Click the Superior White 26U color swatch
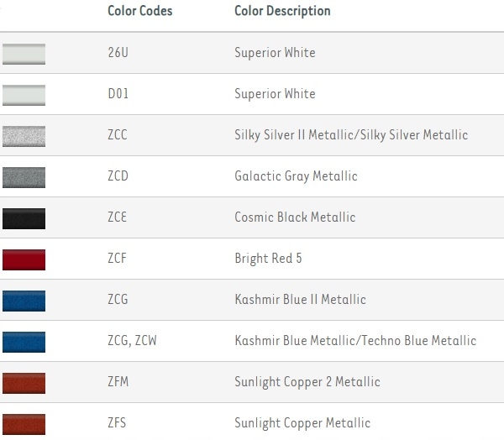Viewport: 504px width, 440px height. [x=24, y=54]
